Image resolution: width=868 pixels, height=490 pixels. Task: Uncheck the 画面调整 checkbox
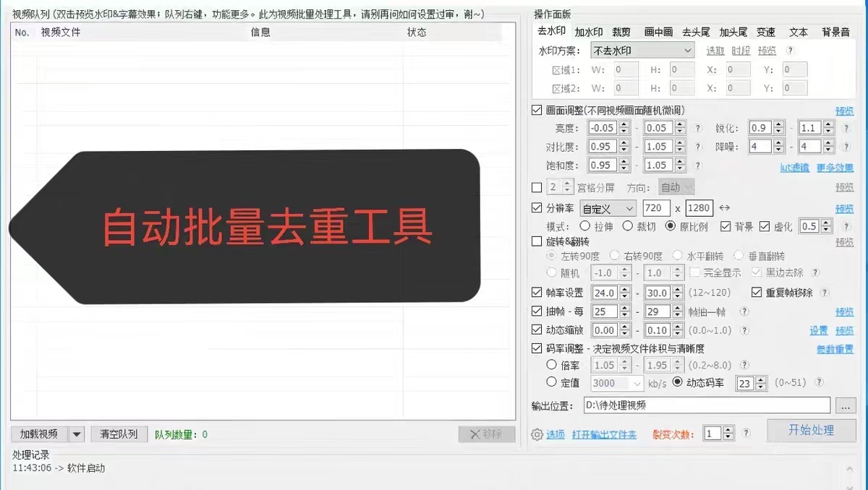point(537,111)
